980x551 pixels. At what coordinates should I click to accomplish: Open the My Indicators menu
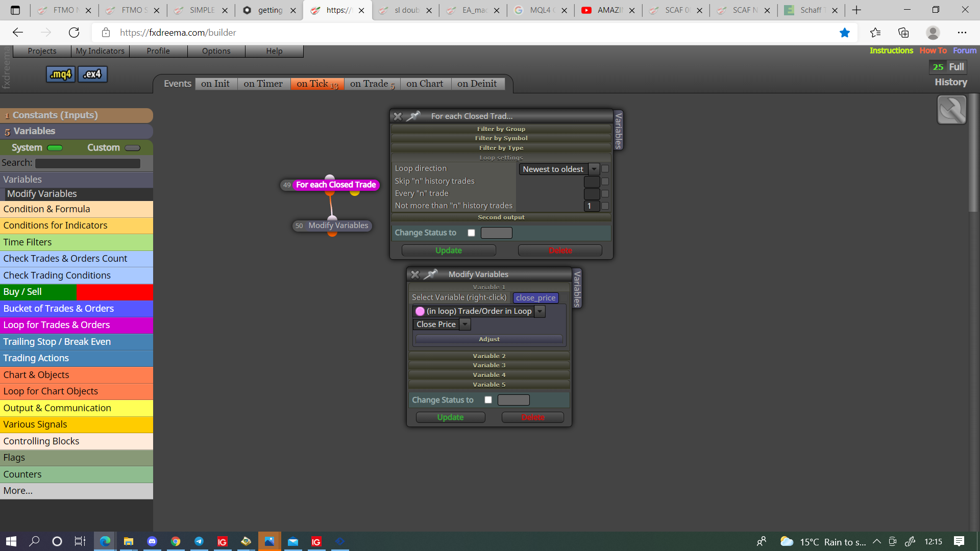(100, 51)
